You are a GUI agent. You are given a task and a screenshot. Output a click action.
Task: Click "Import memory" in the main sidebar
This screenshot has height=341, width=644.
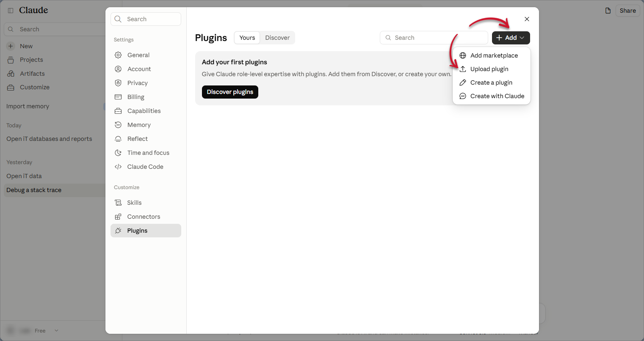[28, 106]
